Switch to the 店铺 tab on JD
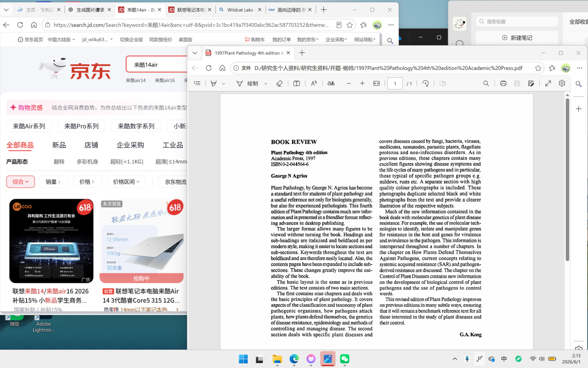588x368 pixels. pos(91,145)
